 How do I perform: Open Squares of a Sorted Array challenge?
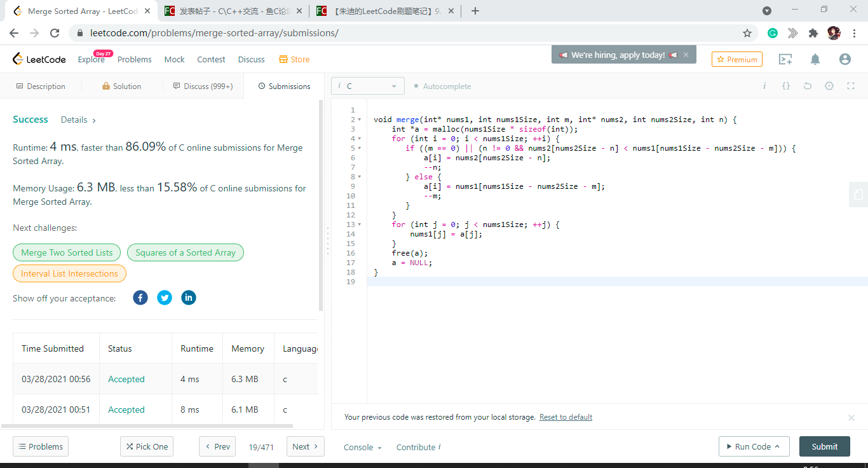186,252
